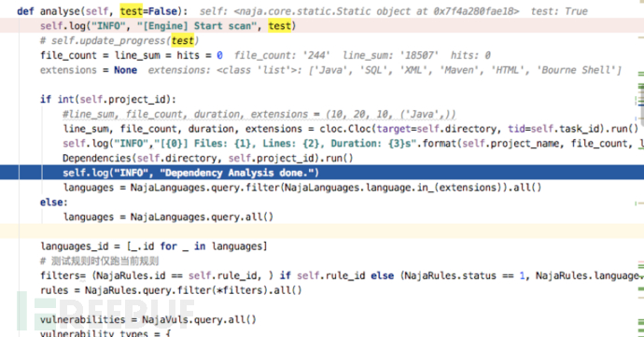
Task: Click the extensions = None statement
Action: (x=89, y=70)
